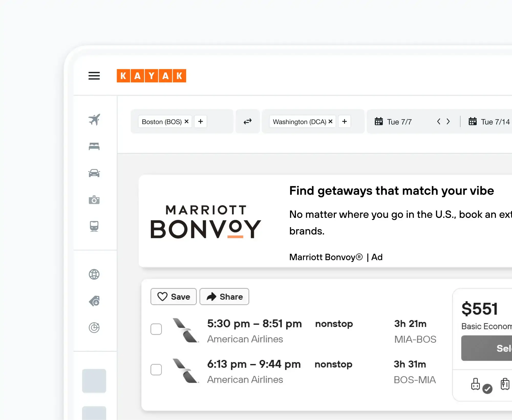Open Explore via the globe icon
The height and width of the screenshot is (420, 512).
click(x=94, y=274)
